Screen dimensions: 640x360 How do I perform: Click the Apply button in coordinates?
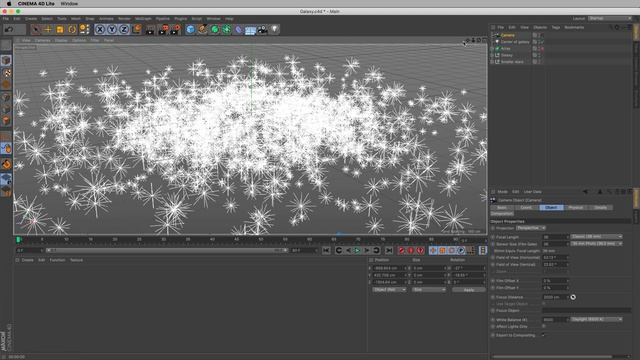[x=469, y=290]
